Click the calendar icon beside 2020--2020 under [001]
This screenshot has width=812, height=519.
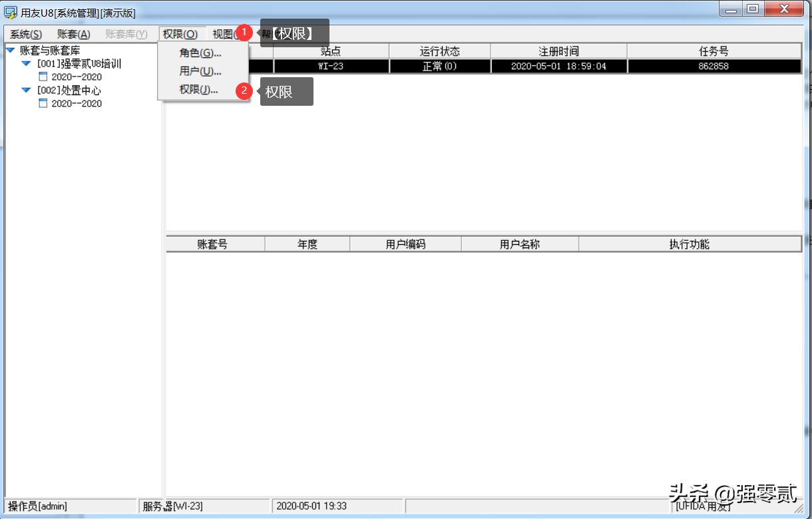pyautogui.click(x=43, y=77)
